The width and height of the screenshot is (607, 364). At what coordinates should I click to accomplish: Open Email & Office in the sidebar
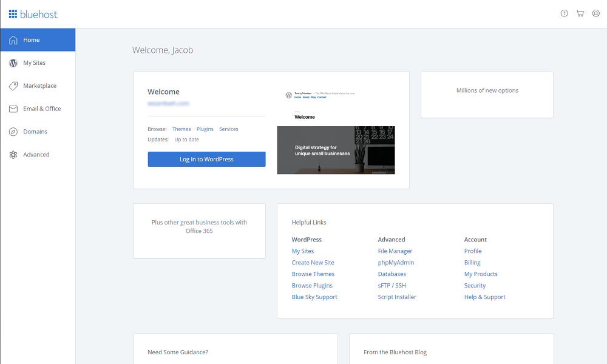click(38, 109)
